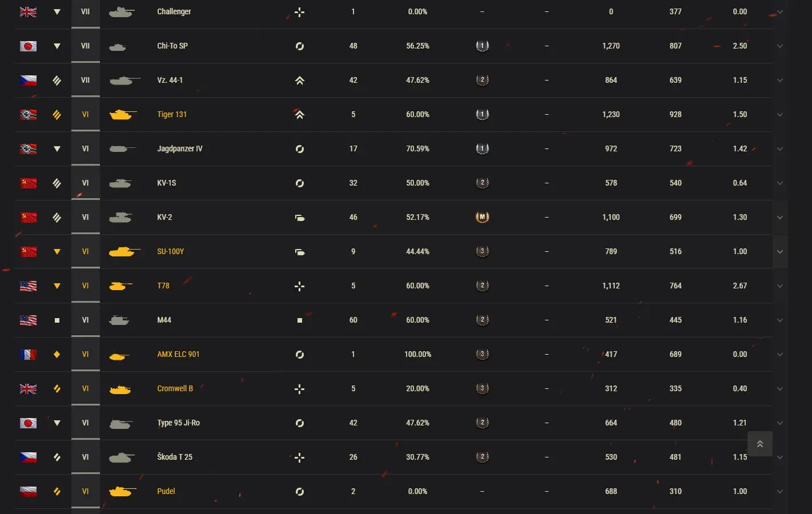Select the Škoda T 25 vehicle name

(x=175, y=457)
